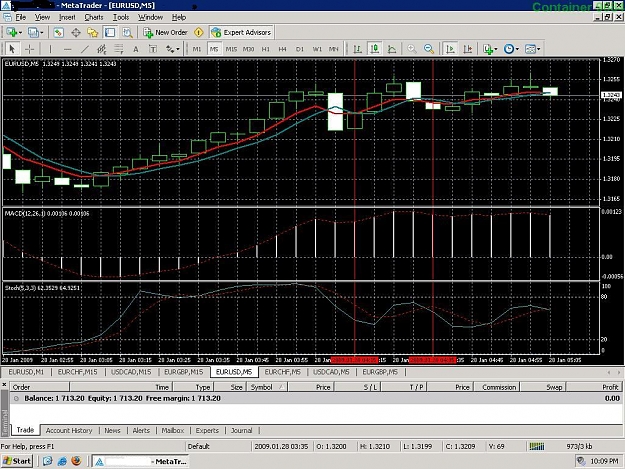Open the Tools menu

[121, 18]
